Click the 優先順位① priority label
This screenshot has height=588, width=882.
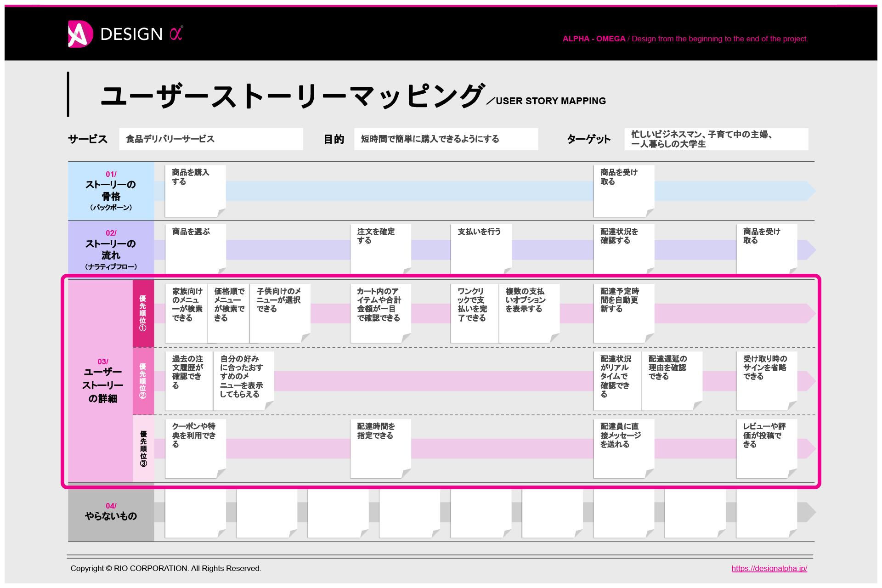point(143,313)
